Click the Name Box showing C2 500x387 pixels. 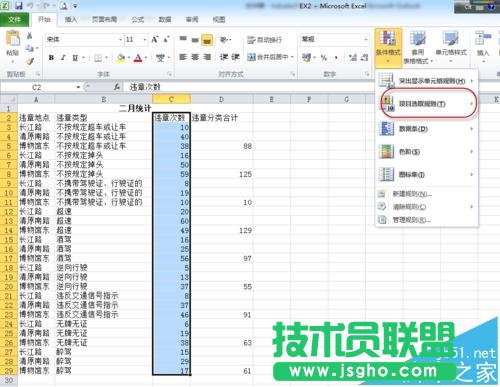(x=37, y=87)
